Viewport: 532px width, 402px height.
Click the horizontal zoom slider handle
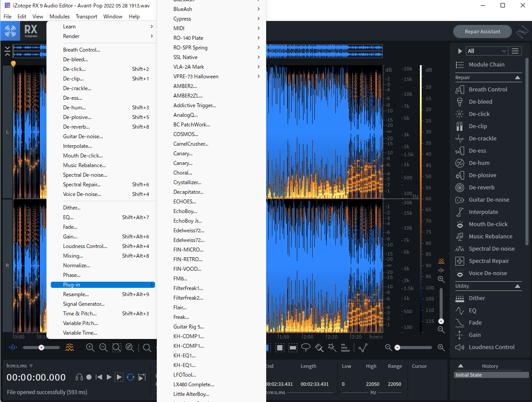click(397, 348)
